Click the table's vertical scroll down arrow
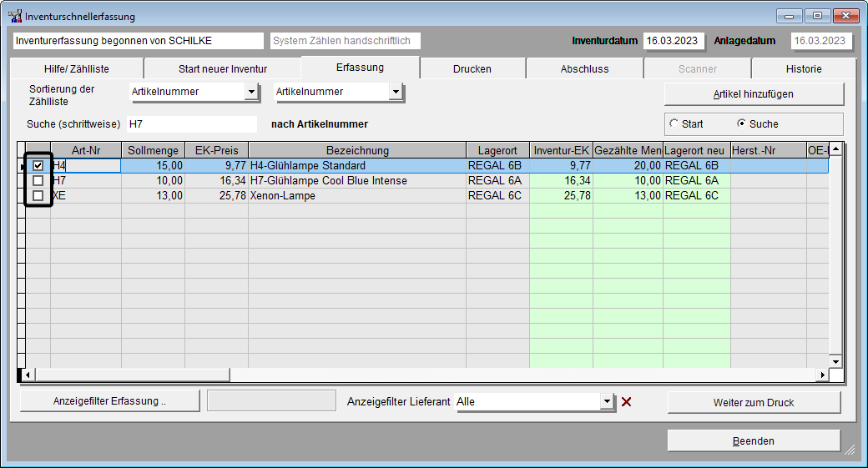Image resolution: width=868 pixels, height=468 pixels. (835, 361)
